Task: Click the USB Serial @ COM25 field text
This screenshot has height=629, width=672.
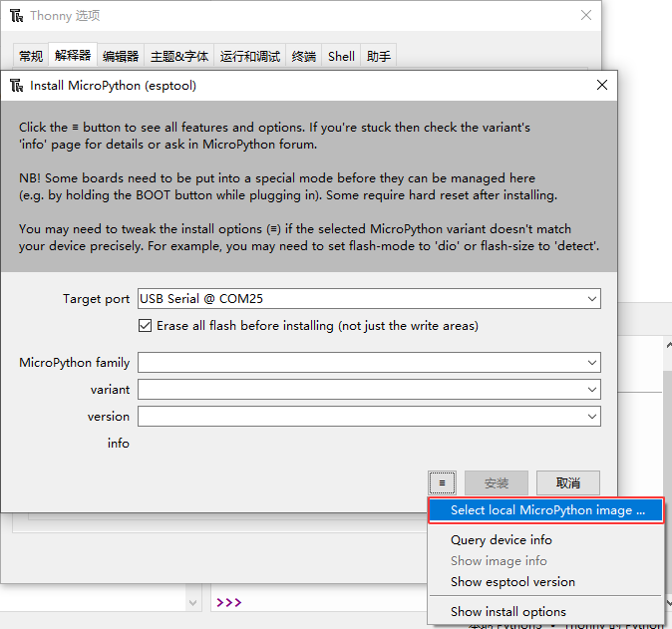Action: click(201, 299)
